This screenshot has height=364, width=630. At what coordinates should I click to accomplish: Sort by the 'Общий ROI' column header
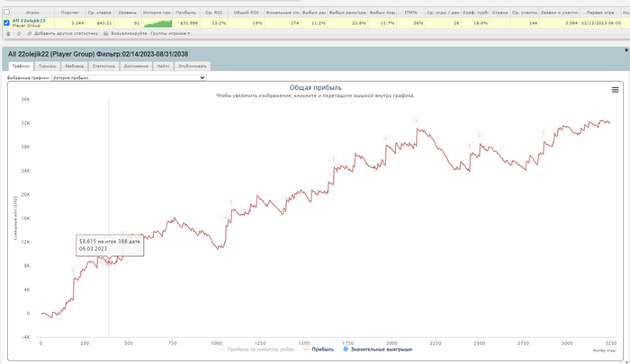coord(246,13)
